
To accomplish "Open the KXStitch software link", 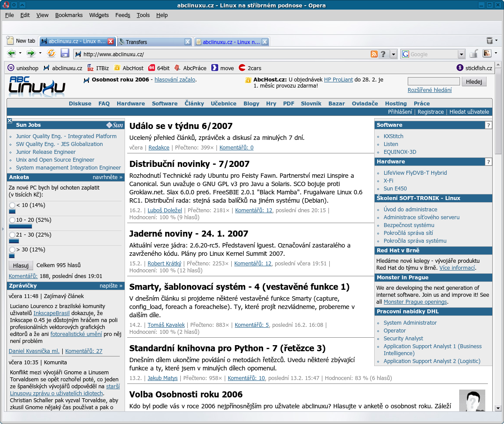I will (x=393, y=136).
